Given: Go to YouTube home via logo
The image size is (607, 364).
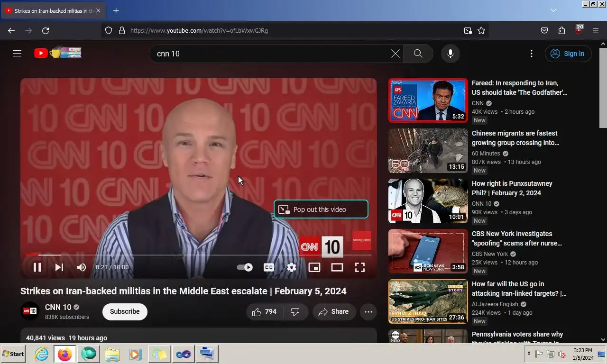Looking at the screenshot, I should 58,53.
